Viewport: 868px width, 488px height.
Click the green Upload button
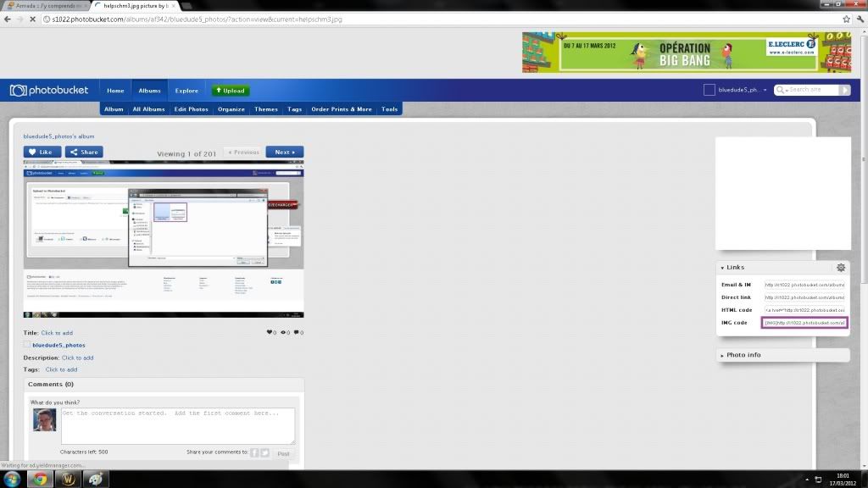(x=231, y=90)
